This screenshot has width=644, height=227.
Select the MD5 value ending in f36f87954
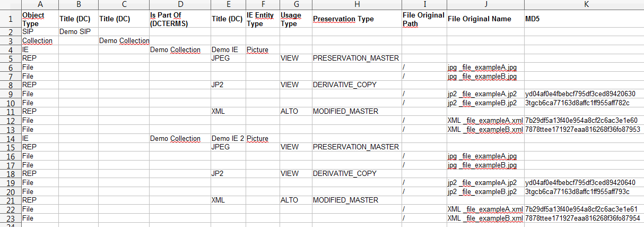(582, 218)
